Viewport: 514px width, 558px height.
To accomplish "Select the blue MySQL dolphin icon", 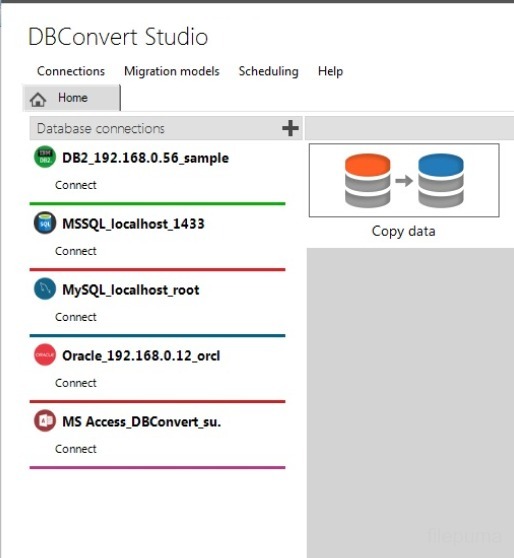I will point(45,289).
